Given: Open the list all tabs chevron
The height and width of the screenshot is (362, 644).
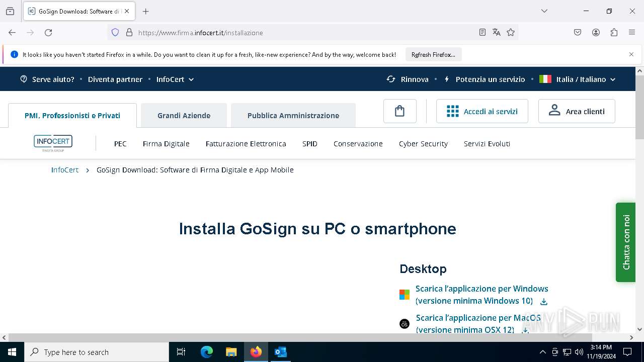Looking at the screenshot, I should (544, 11).
